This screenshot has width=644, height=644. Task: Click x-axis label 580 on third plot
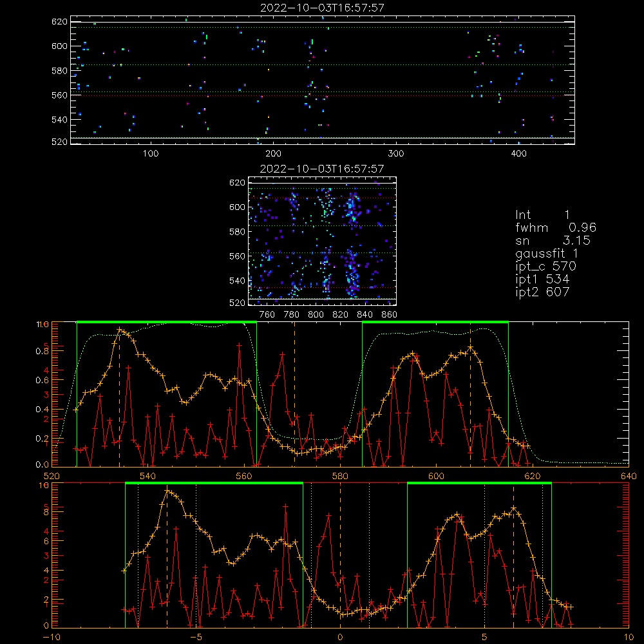point(340,477)
